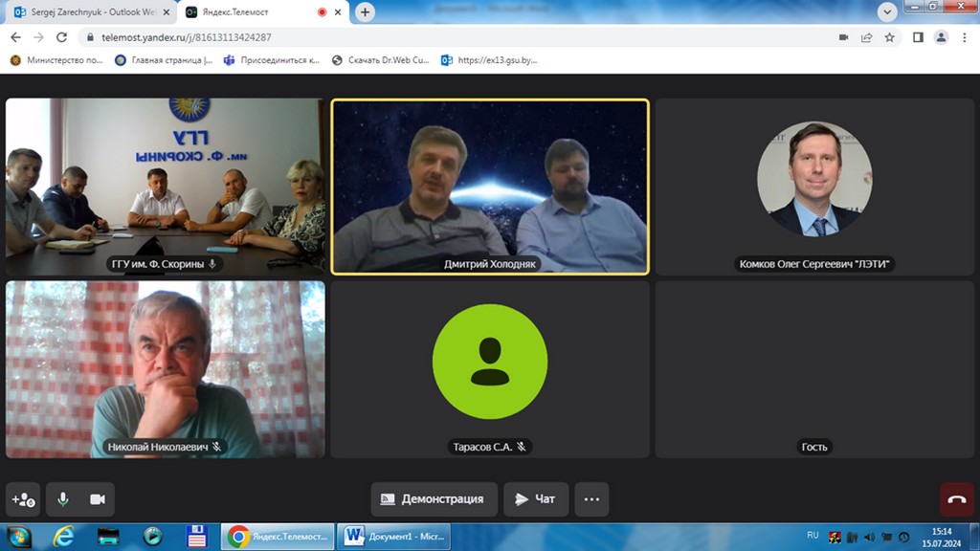Click the camera permission icon in address bar
Image resolution: width=980 pixels, height=551 pixels.
click(844, 37)
